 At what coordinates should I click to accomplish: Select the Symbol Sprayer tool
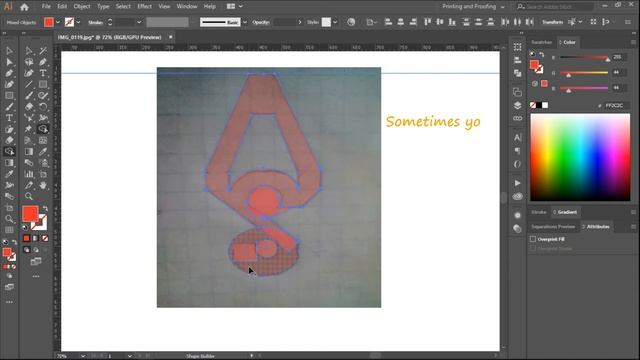coord(43,162)
